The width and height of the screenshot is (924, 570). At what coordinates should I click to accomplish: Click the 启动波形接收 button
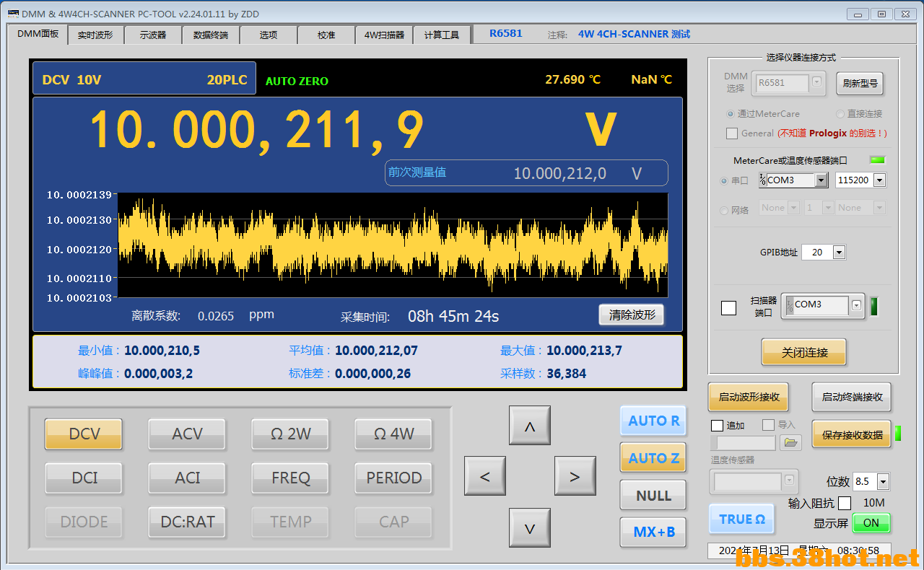(749, 397)
